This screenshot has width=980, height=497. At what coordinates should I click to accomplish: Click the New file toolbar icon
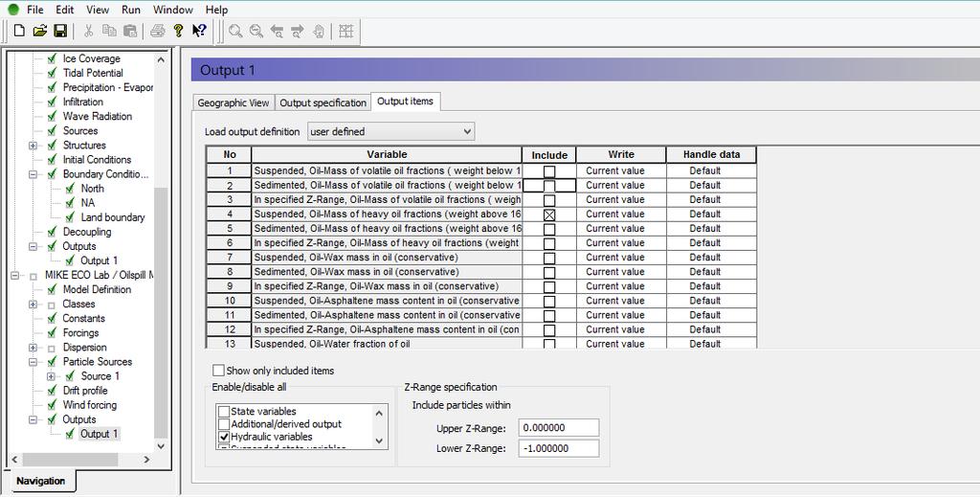(x=19, y=31)
